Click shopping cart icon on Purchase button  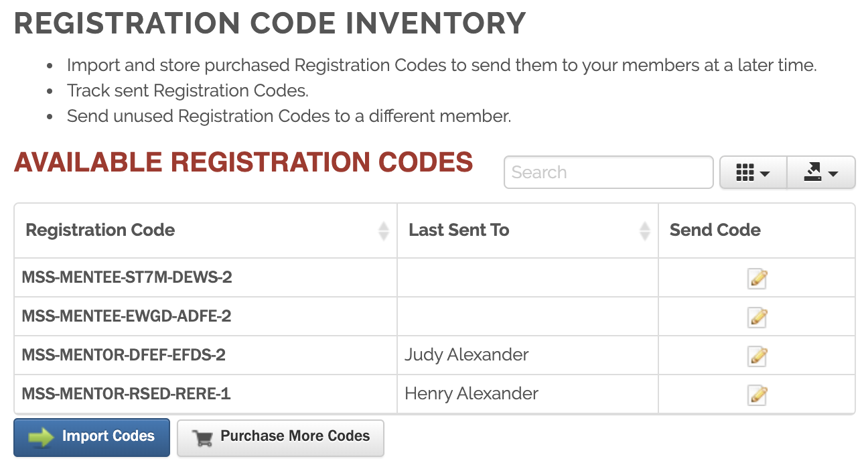[202, 438]
